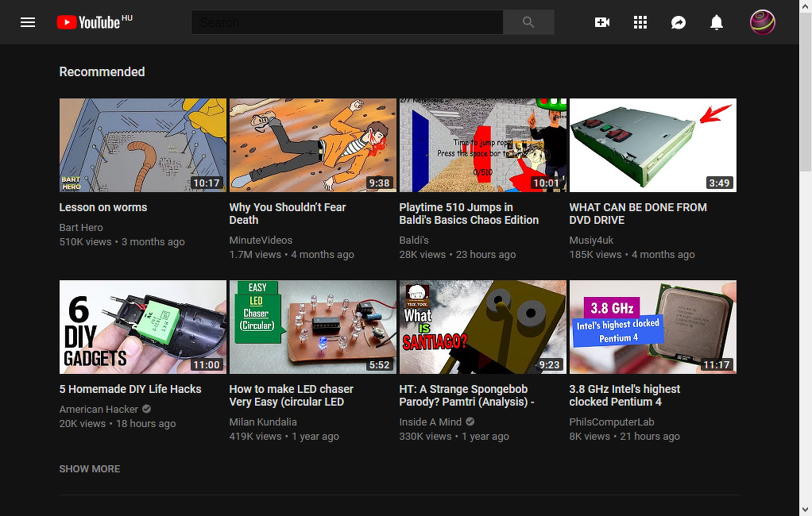This screenshot has height=516, width=812.
Task: Open the notifications bell
Action: click(716, 22)
